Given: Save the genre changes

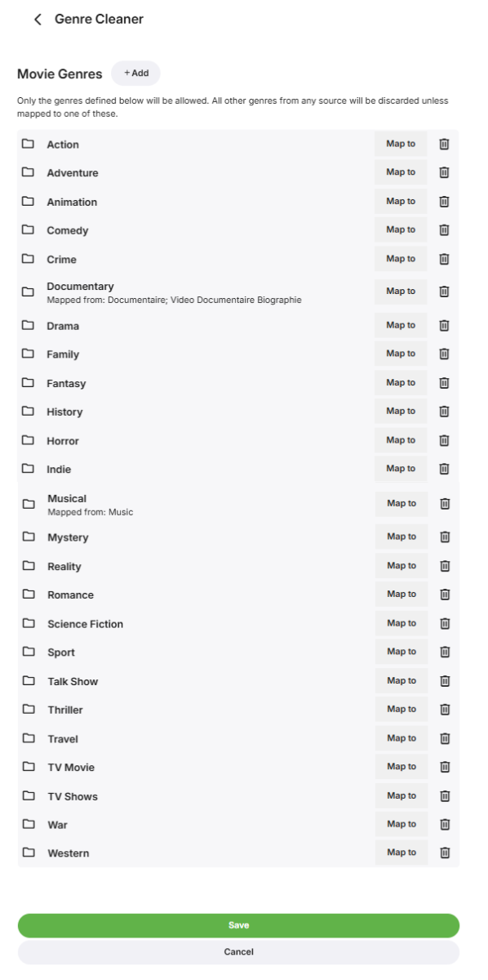Looking at the screenshot, I should coord(238,925).
